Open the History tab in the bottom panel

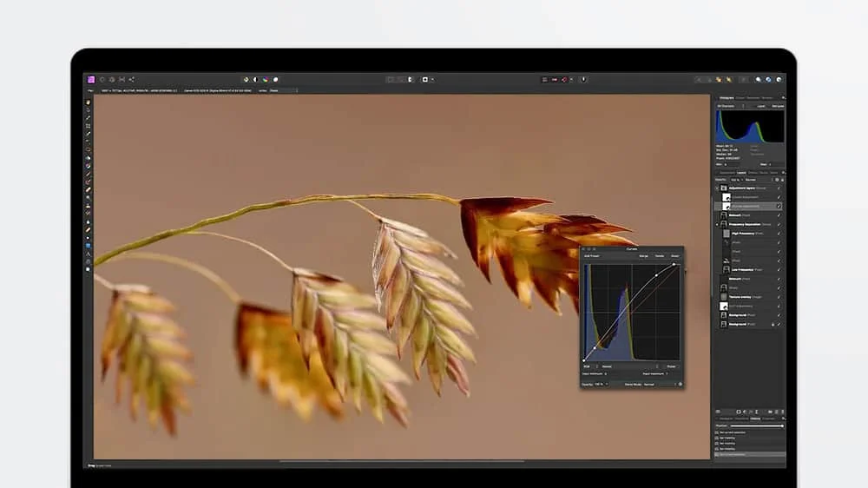tap(755, 419)
